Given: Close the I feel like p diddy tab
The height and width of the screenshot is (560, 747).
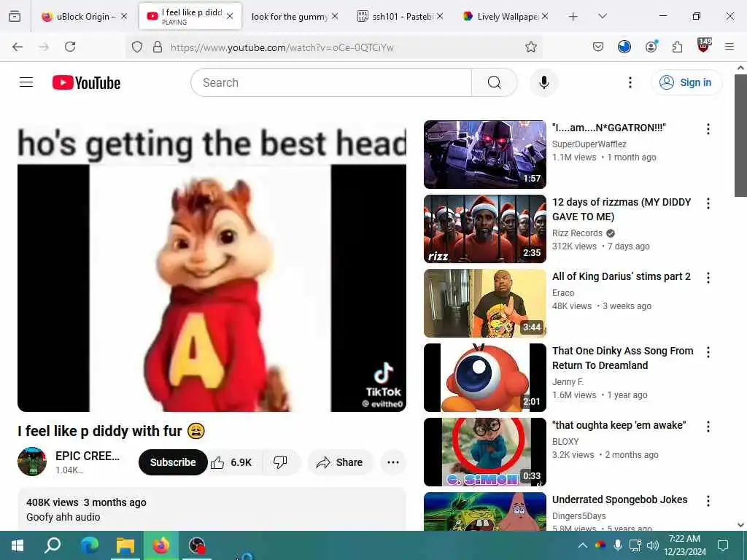Looking at the screenshot, I should coord(230,16).
